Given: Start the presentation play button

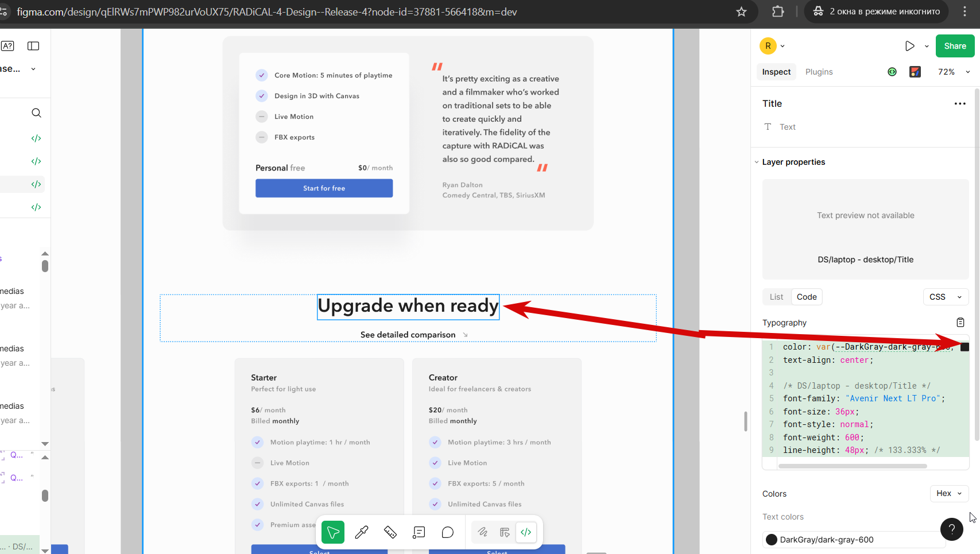Looking at the screenshot, I should click(x=910, y=46).
